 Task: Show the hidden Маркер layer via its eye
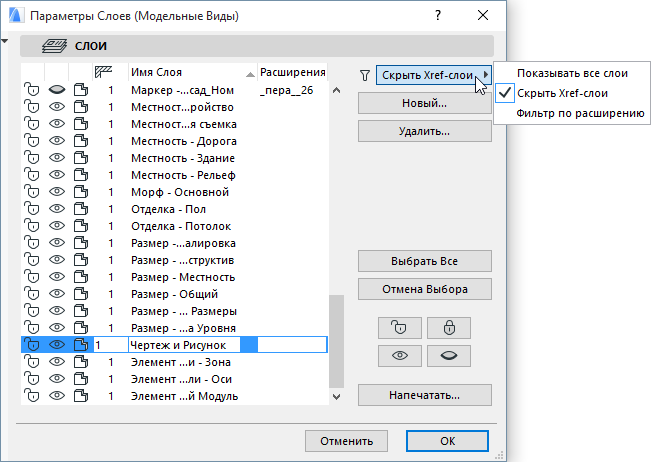click(x=56, y=90)
